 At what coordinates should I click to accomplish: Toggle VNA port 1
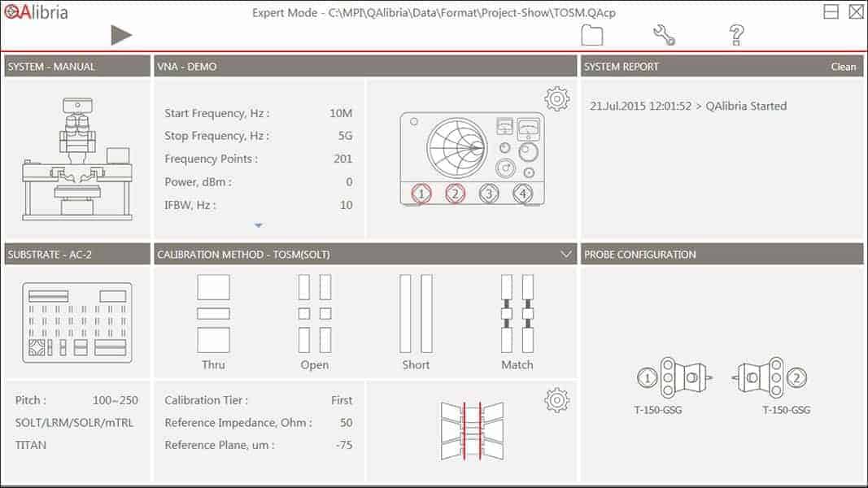(421, 194)
